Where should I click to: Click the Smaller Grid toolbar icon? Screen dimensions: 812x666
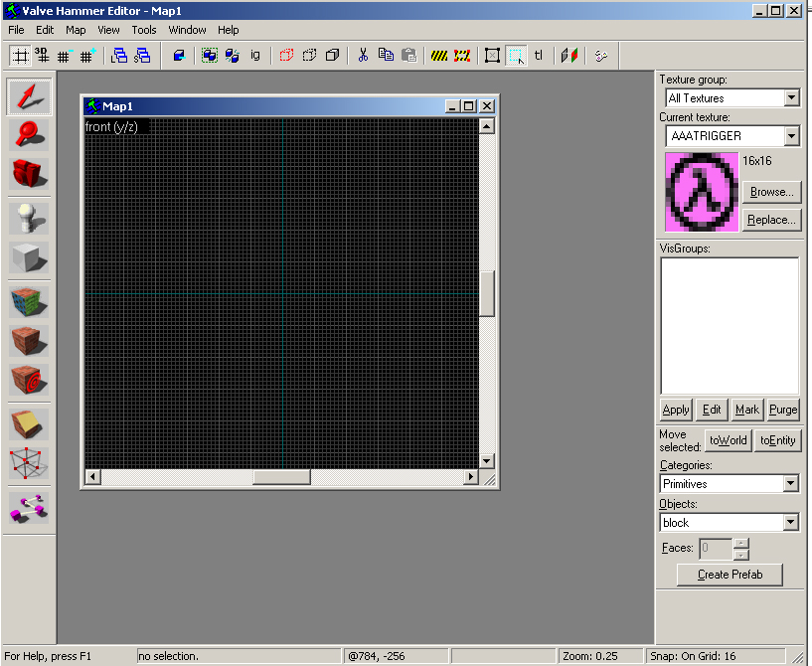[x=65, y=56]
